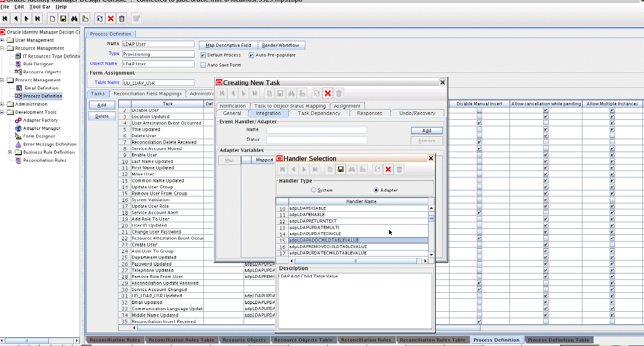Click Add button in Tasks panel
Viewport: 644px width, 346px height.
tap(102, 105)
